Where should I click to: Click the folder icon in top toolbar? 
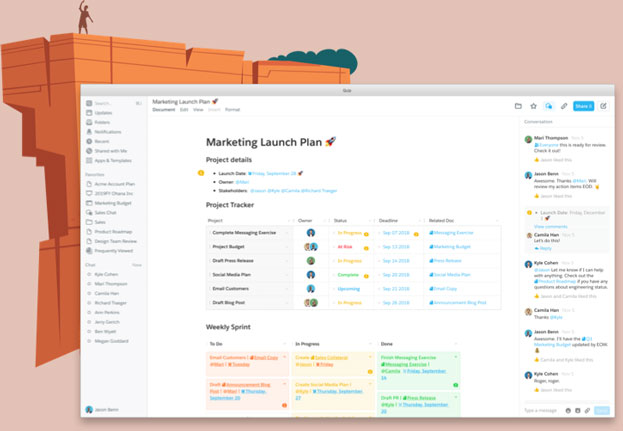(518, 105)
